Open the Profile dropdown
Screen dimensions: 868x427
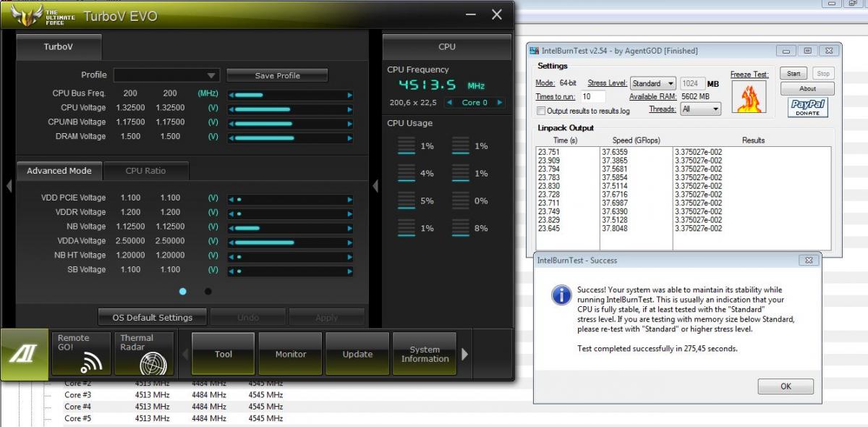point(166,75)
